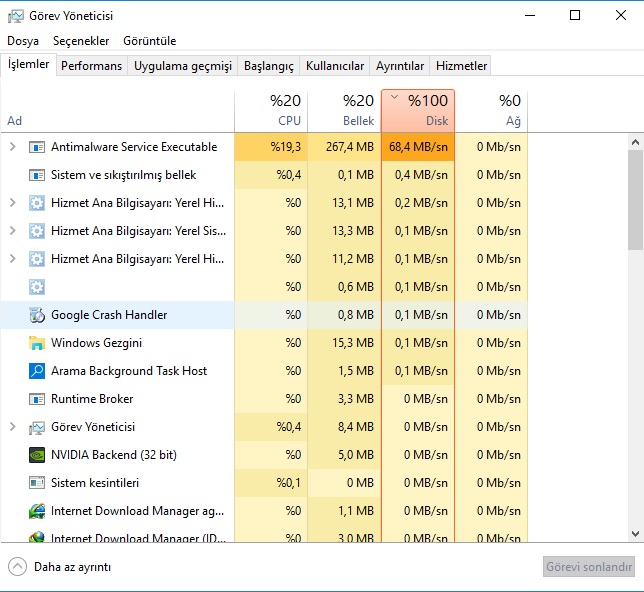The width and height of the screenshot is (644, 592).
Task: Click the Runtime Broker icon
Action: [37, 399]
